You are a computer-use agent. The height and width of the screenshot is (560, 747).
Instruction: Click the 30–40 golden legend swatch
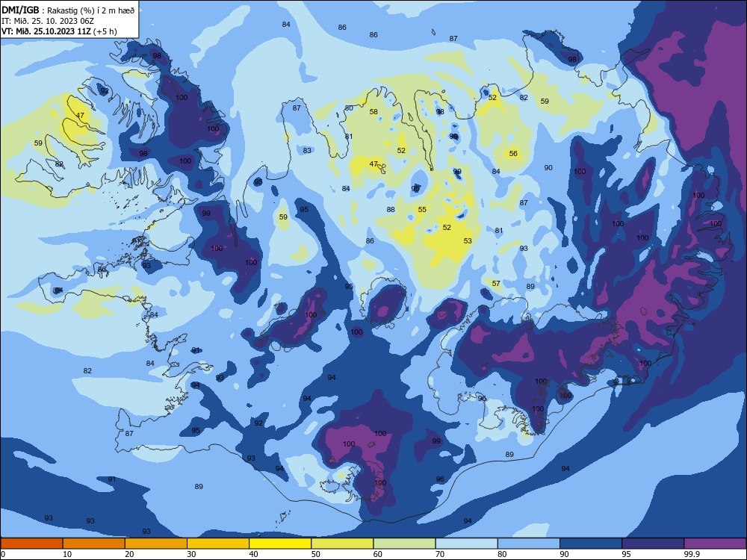coord(218,544)
